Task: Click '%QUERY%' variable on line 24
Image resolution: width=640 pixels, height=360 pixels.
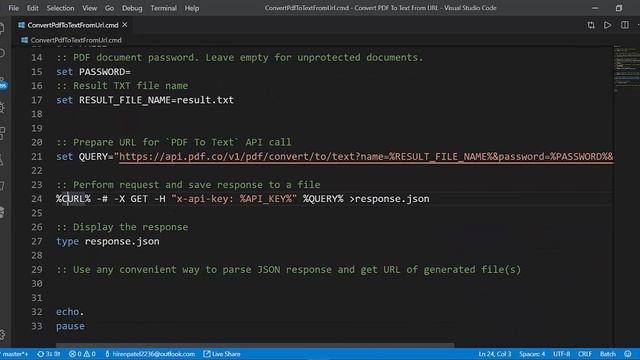Action: tap(323, 199)
